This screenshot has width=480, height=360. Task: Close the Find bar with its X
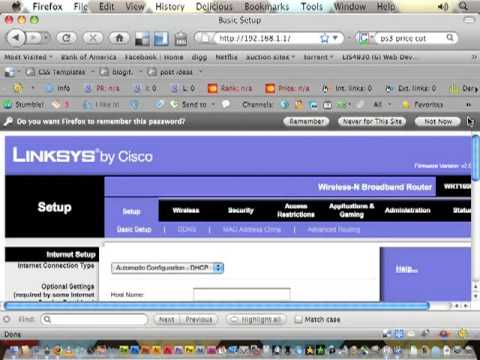click(x=6, y=319)
